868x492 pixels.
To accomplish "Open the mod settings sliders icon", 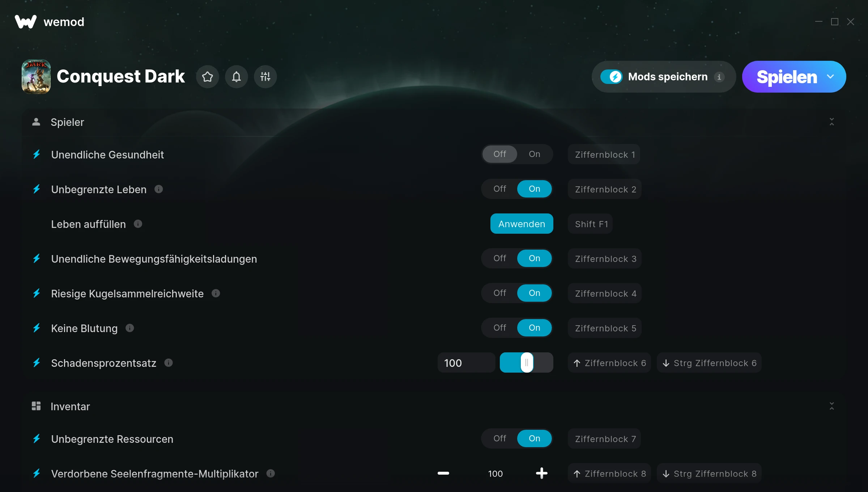I will tap(265, 77).
